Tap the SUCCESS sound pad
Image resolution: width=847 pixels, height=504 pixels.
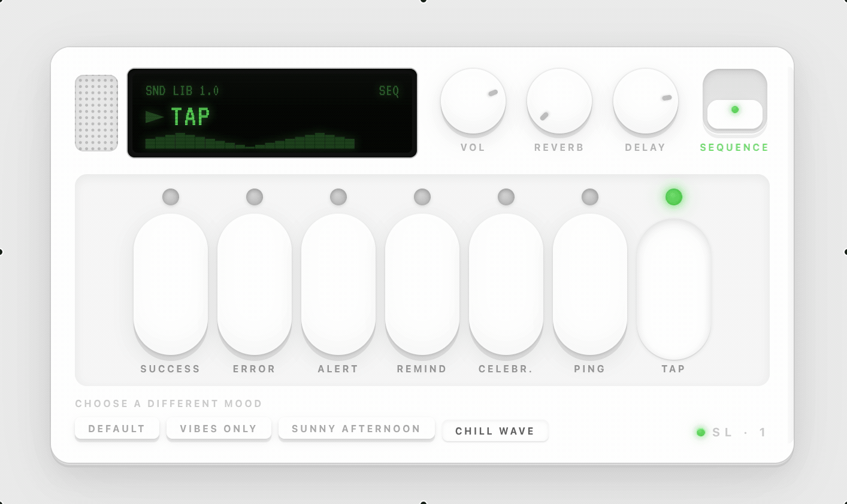click(x=171, y=284)
